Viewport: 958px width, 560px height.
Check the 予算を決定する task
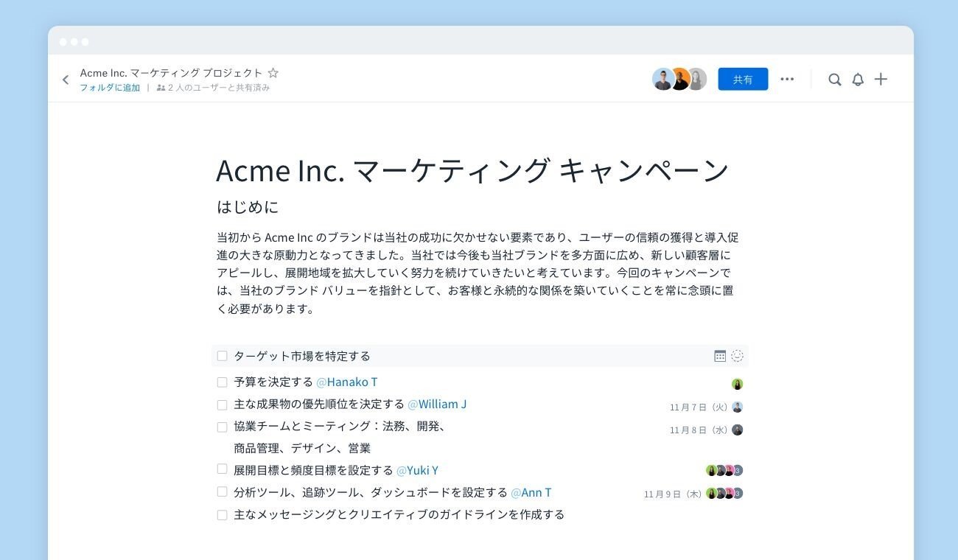[x=222, y=382]
